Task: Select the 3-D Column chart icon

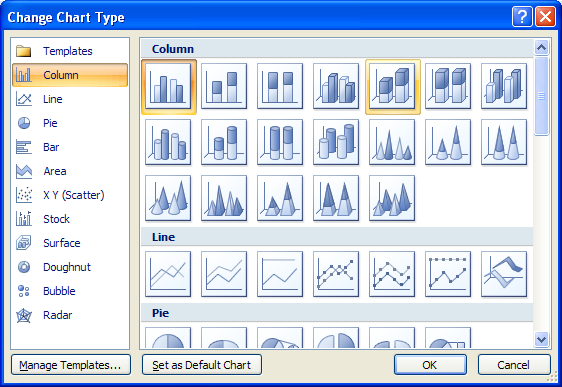Action: tap(504, 86)
